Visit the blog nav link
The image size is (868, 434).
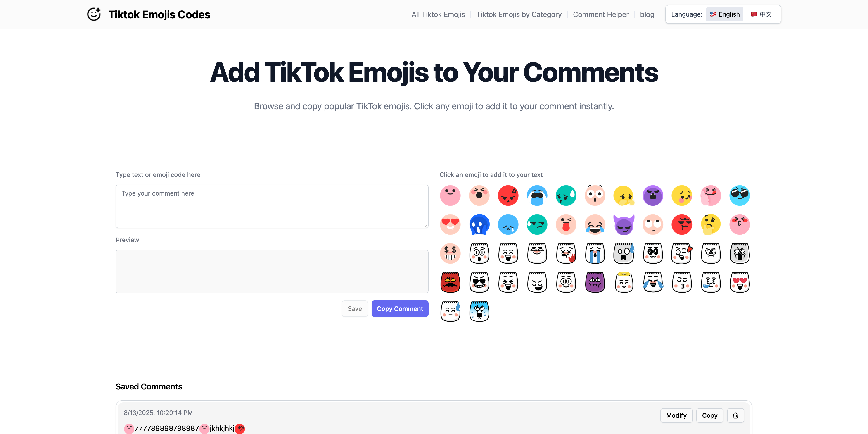tap(647, 14)
